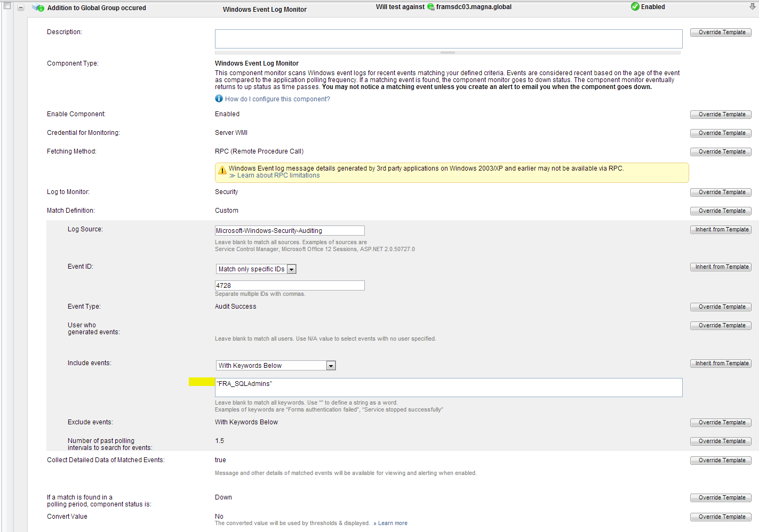Tick the checkbox in the top-left corner
Screen dimensions: 759x532
click(x=6, y=7)
